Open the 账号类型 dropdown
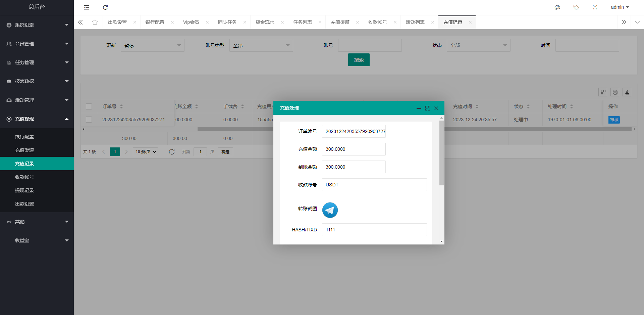This screenshot has height=315, width=644. pos(261,45)
